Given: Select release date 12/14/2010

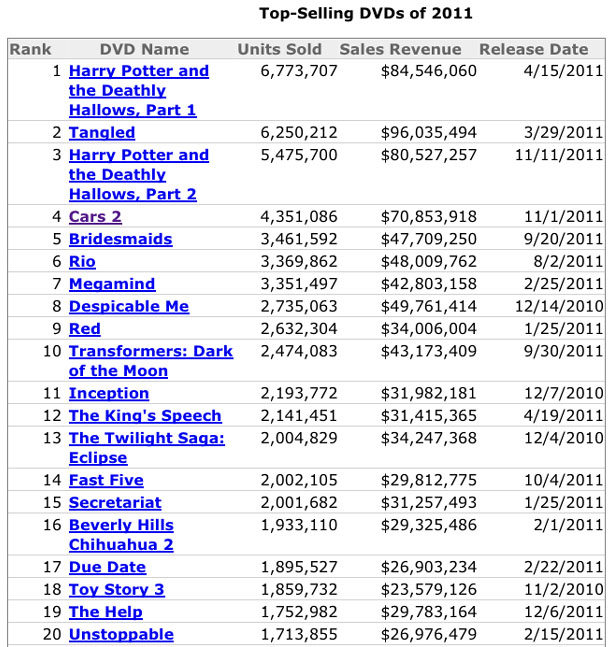Looking at the screenshot, I should [x=559, y=307].
